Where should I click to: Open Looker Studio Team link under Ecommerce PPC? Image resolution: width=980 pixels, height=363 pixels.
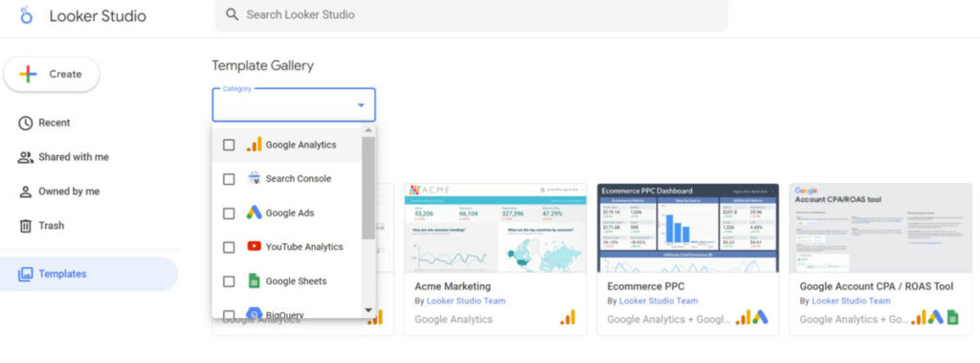[658, 301]
